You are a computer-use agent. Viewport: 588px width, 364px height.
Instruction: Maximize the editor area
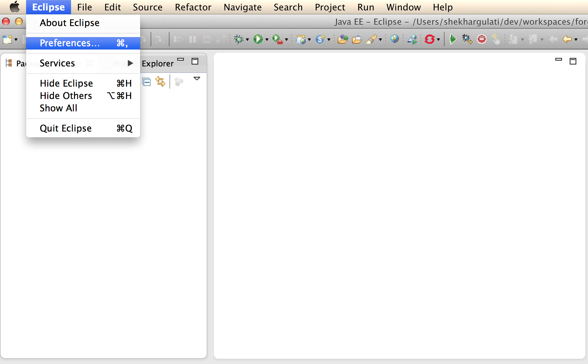tap(573, 61)
